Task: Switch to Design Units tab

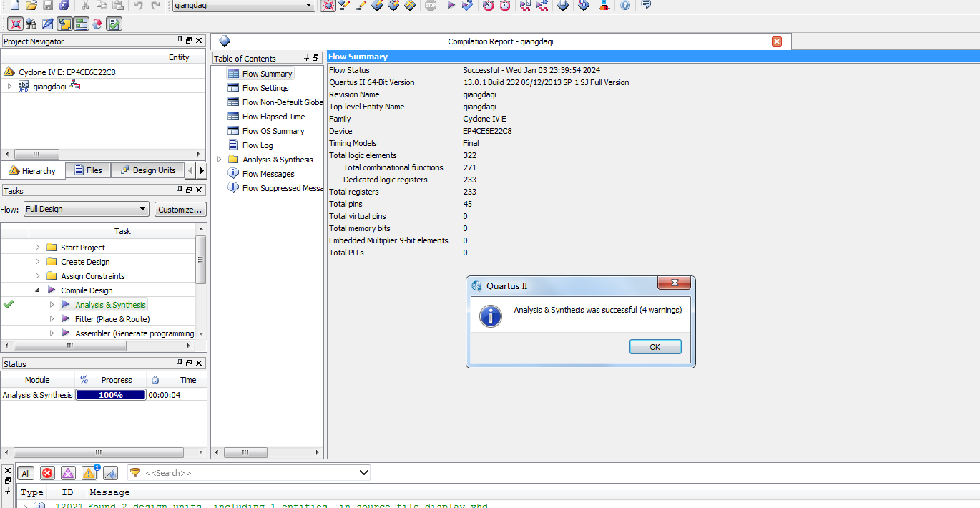Action: [147, 170]
